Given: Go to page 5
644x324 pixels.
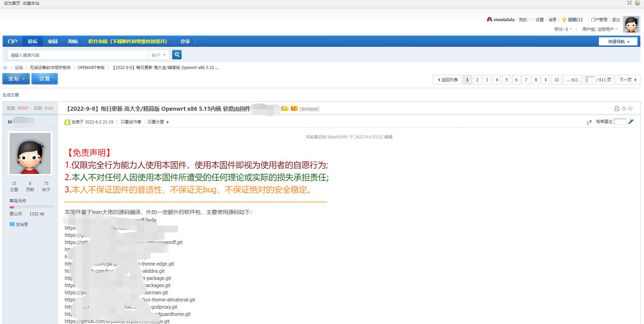Looking at the screenshot, I should (506, 80).
